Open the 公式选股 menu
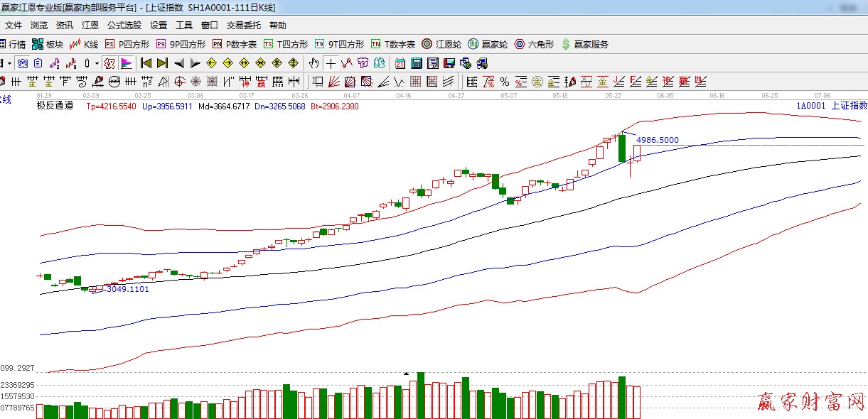This screenshot has width=868, height=419. (124, 26)
